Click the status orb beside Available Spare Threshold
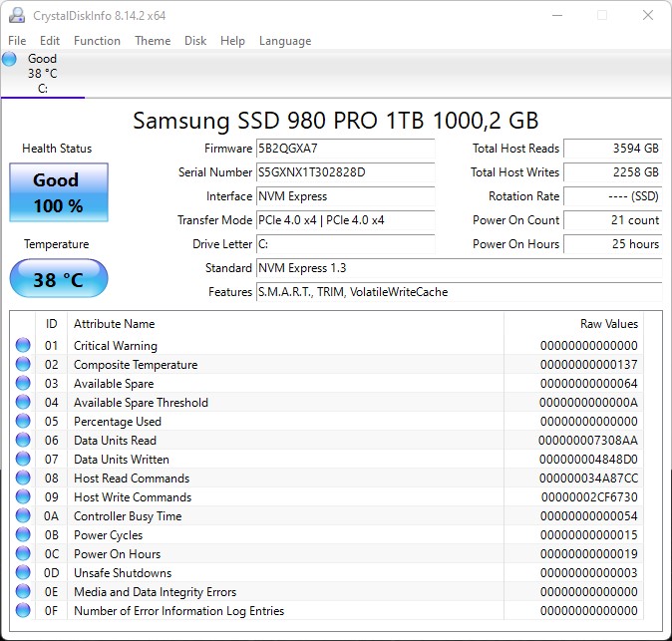 point(23,403)
